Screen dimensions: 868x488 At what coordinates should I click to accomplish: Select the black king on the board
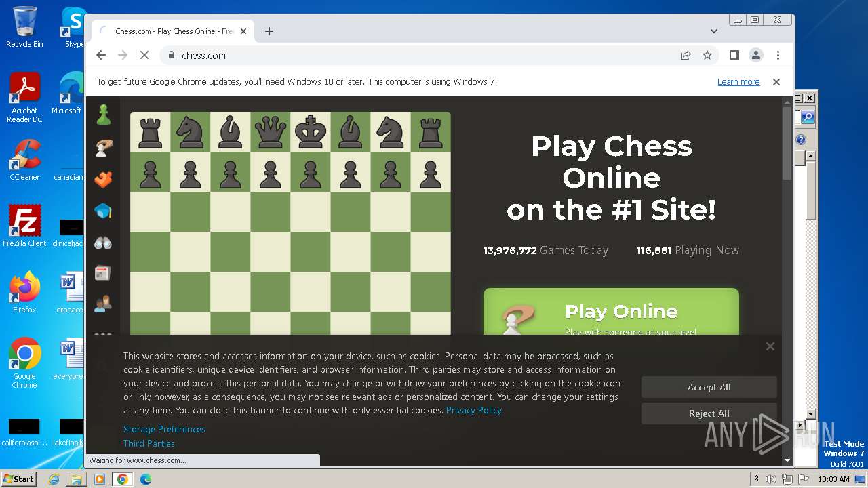pos(311,131)
